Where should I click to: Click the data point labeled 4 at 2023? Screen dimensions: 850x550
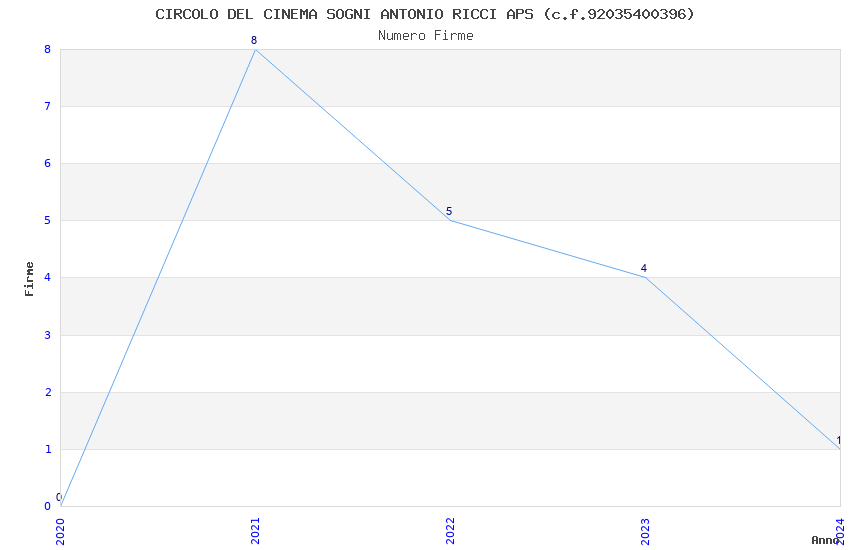645,277
